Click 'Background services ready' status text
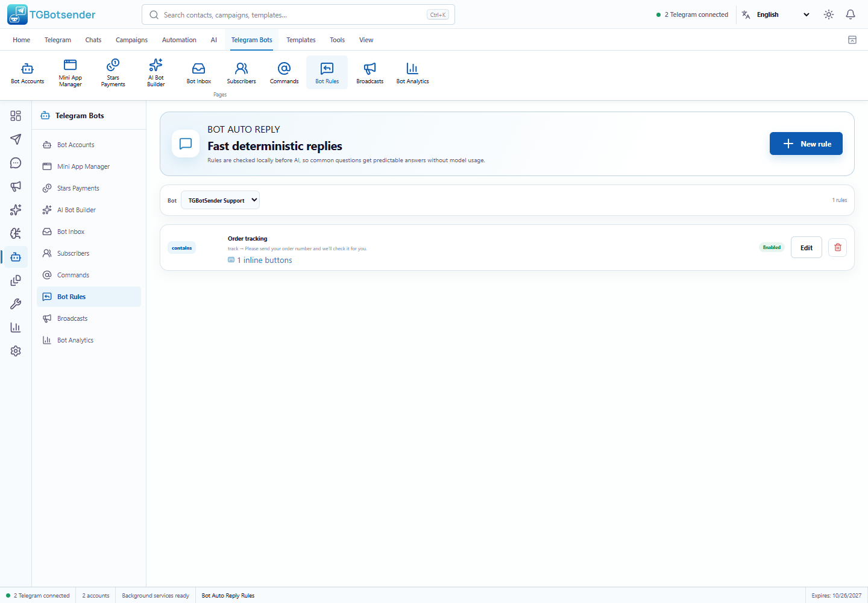This screenshot has height=603, width=868. click(156, 596)
